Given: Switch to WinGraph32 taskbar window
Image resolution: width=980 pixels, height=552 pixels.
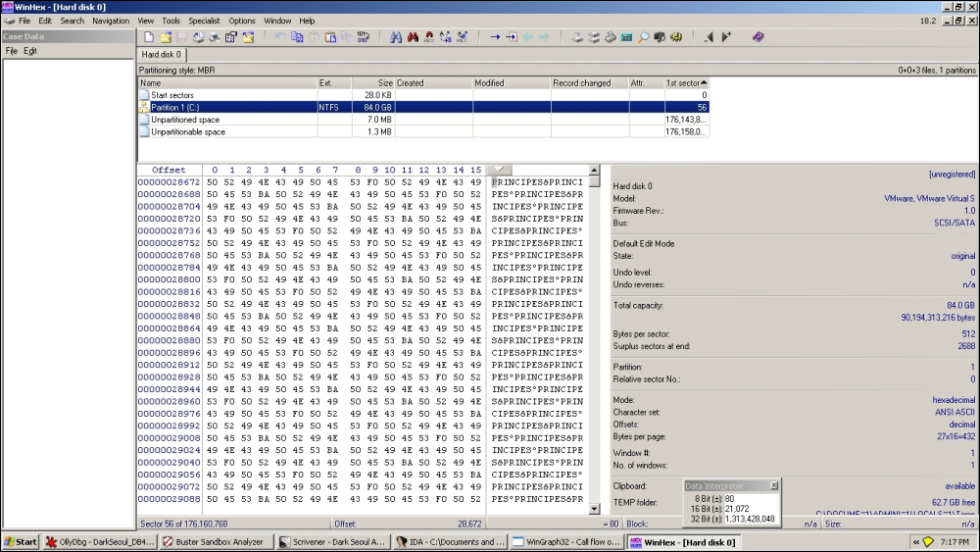Looking at the screenshot, I should click(566, 542).
